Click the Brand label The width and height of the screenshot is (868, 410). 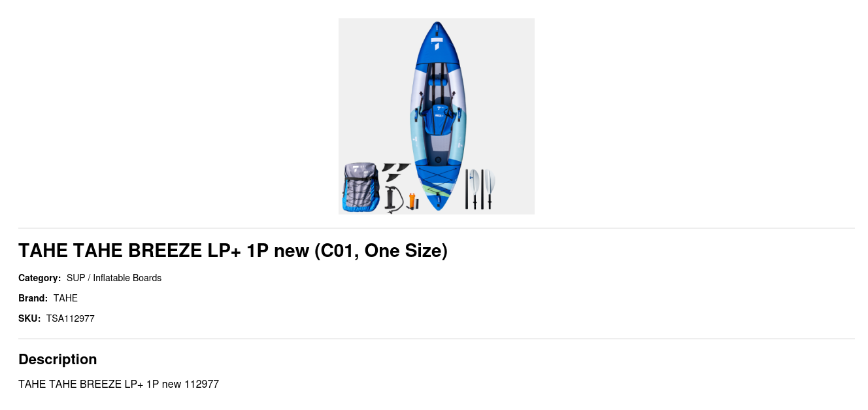[33, 298]
